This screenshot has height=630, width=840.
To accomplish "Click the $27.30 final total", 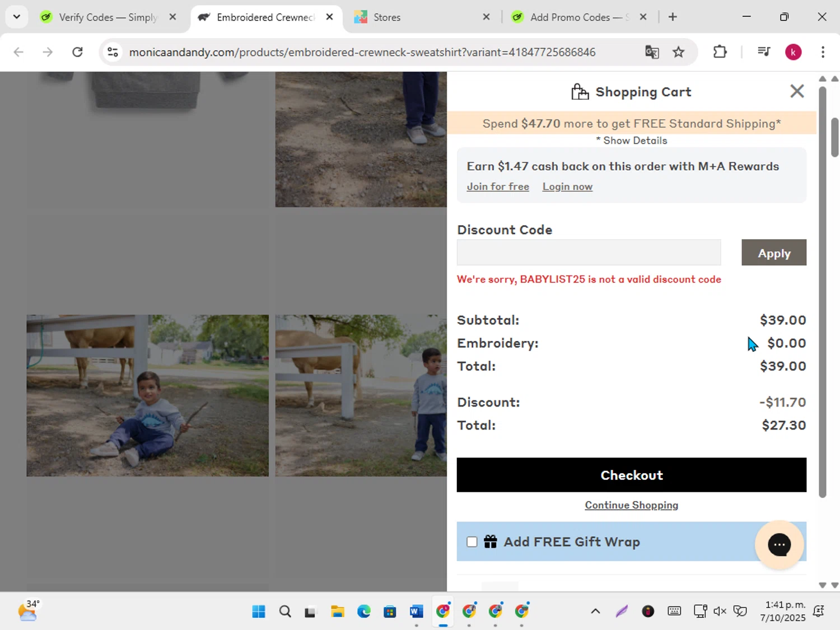I will tap(784, 425).
